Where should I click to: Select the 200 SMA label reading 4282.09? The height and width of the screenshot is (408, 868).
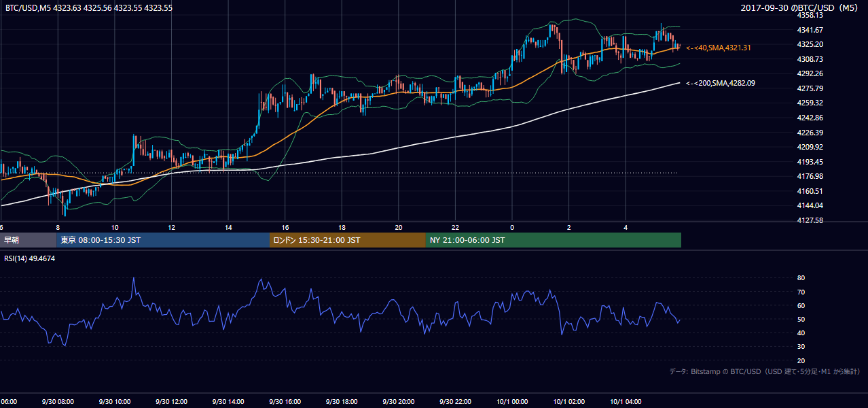721,83
